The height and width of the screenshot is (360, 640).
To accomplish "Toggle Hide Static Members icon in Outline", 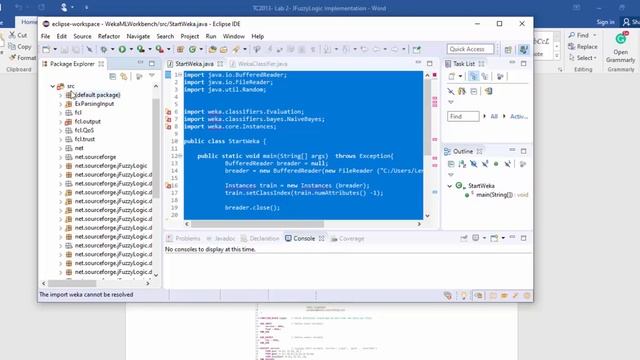I will coord(485,164).
